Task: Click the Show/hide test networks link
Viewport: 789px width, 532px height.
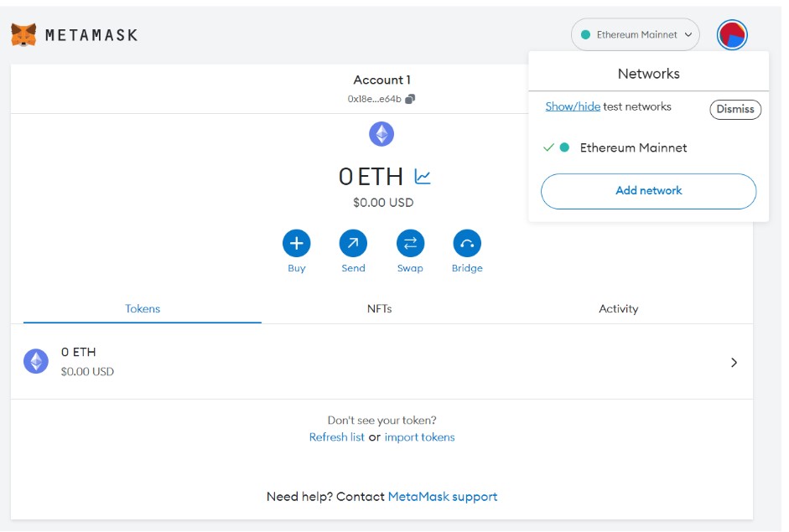Action: (x=573, y=106)
